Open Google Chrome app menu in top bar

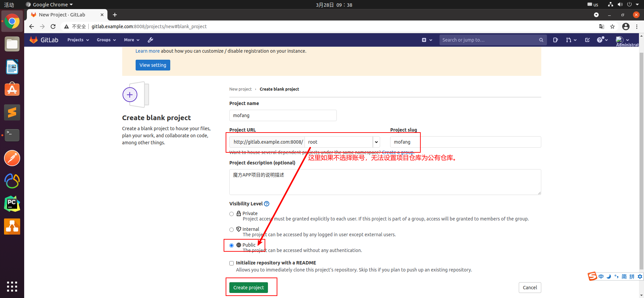(x=50, y=5)
